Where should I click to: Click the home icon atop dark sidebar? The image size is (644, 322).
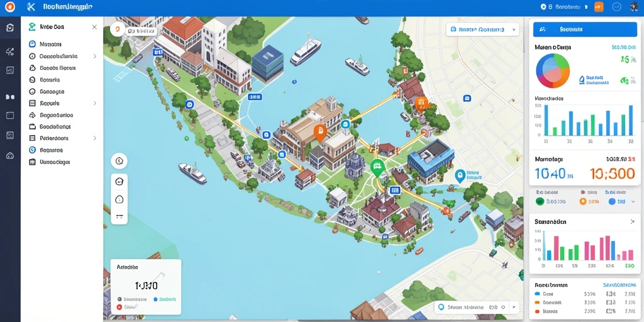point(10,28)
